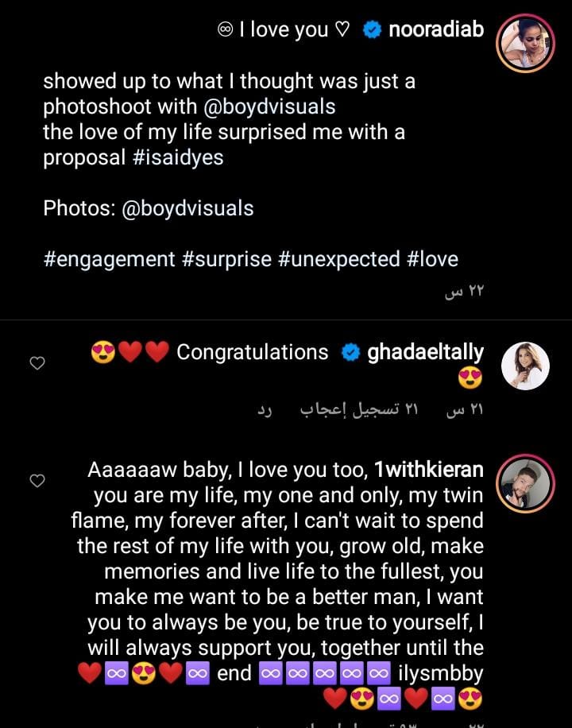Tap the #love hashtag

[433, 259]
